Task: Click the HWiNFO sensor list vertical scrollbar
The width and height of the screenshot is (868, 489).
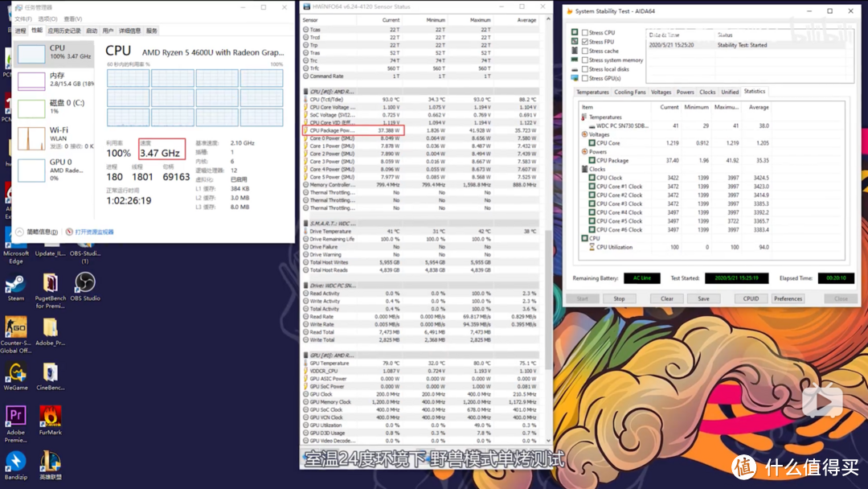Action: (549, 300)
